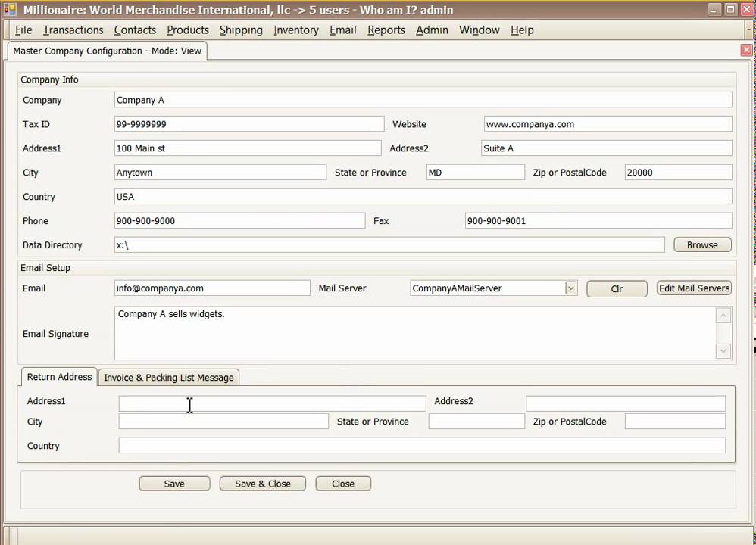The image size is (756, 545).
Task: Click the Phone number field
Action: [x=239, y=220]
